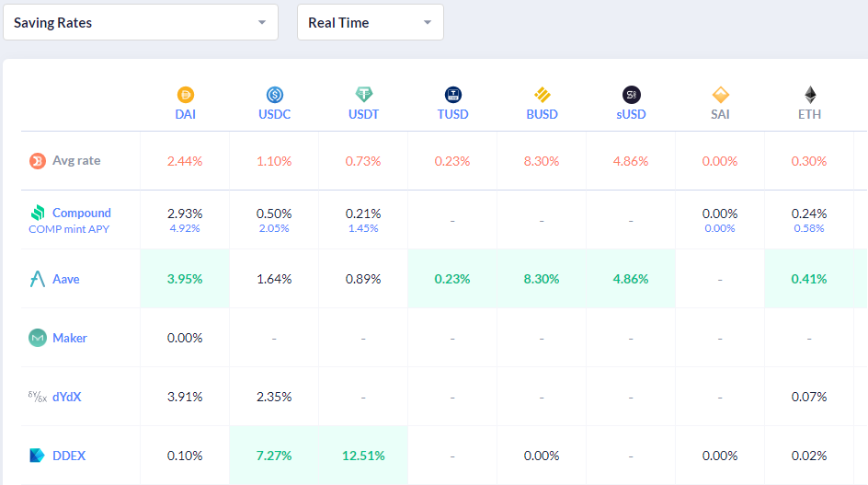868x485 pixels.
Task: Click the Avg rate orange icon
Action: pos(37,161)
